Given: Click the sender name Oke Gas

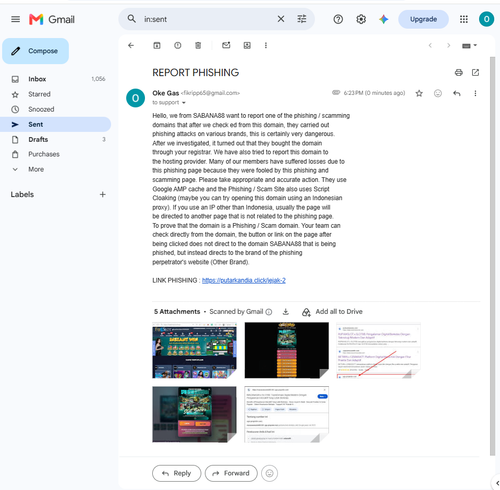Looking at the screenshot, I should (166, 93).
